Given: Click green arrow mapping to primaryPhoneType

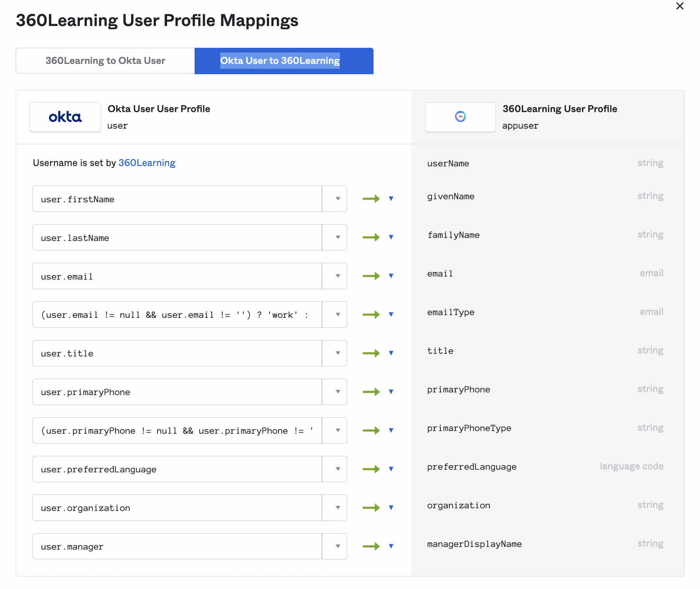Looking at the screenshot, I should pyautogui.click(x=371, y=430).
